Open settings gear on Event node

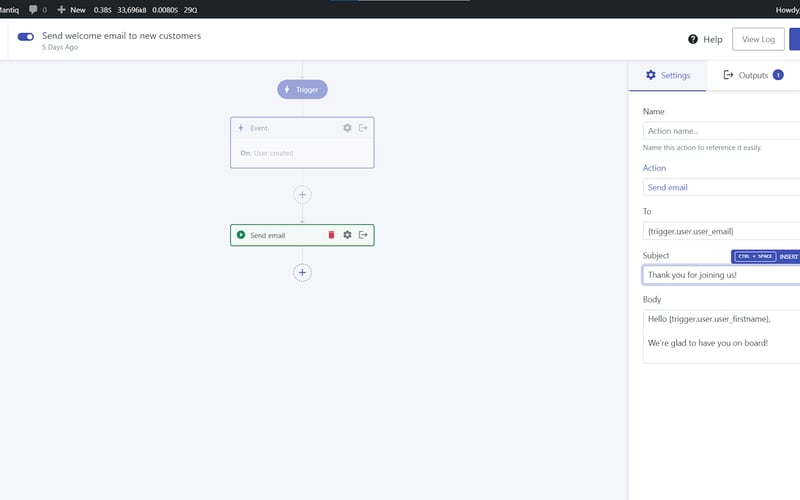[347, 128]
